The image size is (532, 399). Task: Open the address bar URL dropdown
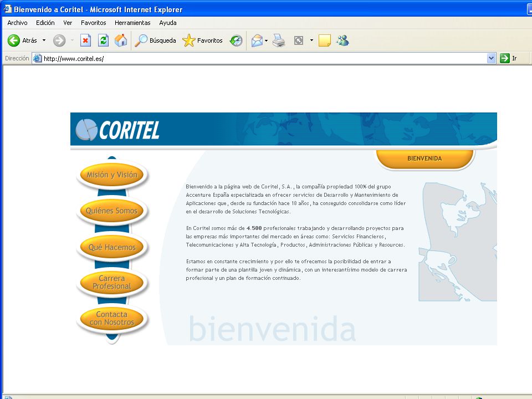491,58
